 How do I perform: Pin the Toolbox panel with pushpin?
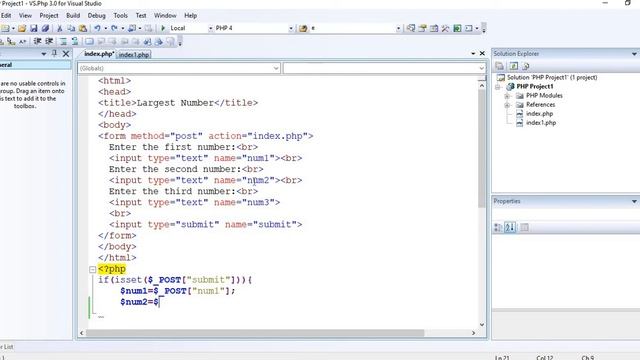(54, 53)
